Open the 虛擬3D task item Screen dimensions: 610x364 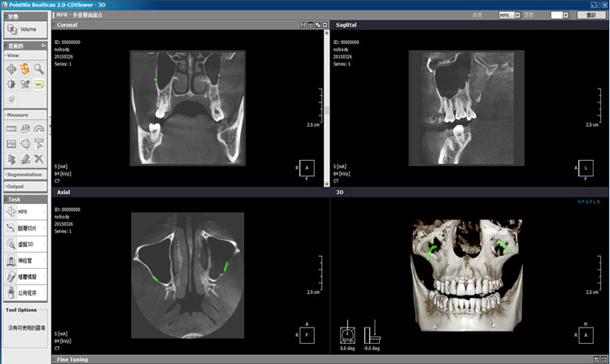(x=26, y=245)
